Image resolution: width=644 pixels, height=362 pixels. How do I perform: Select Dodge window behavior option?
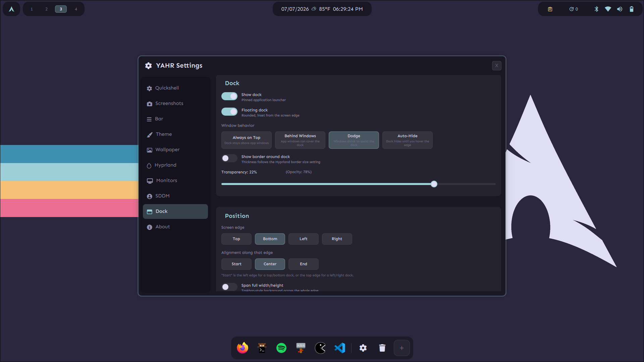coord(354,140)
